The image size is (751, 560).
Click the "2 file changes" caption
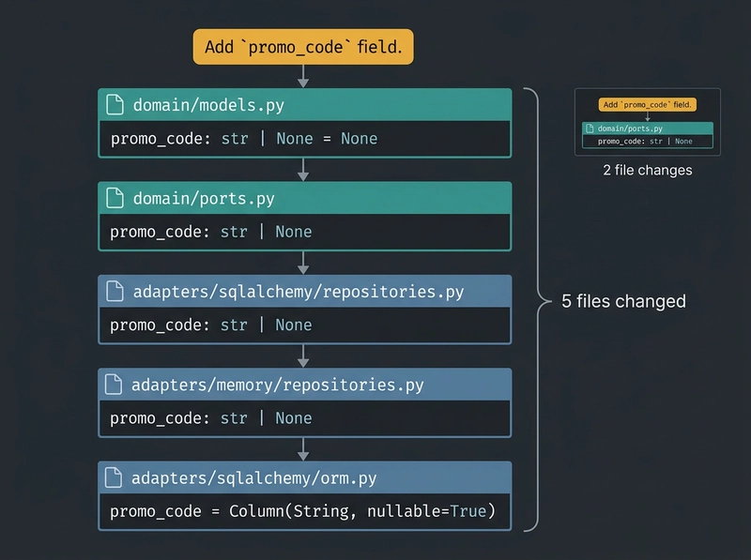647,171
